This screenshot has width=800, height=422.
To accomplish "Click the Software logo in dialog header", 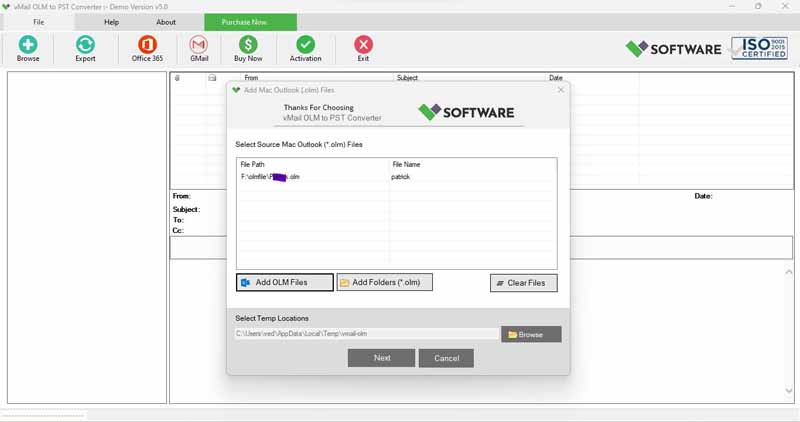I will [466, 112].
